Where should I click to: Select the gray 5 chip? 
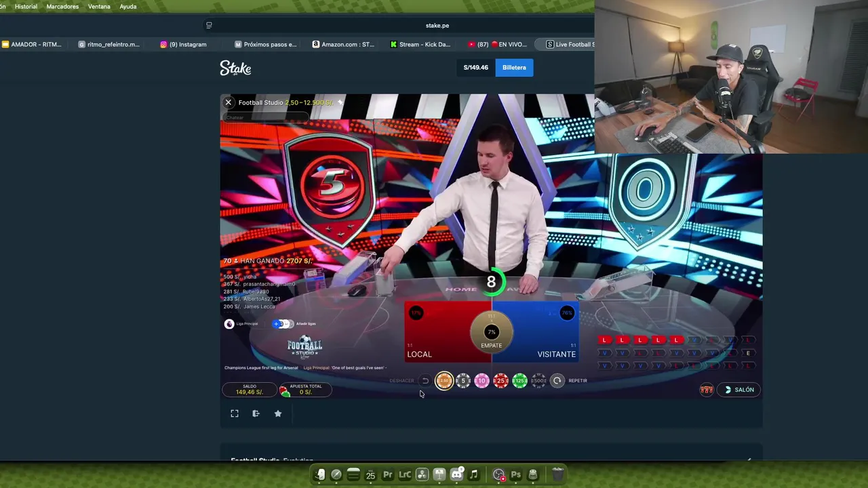pyautogui.click(x=463, y=381)
